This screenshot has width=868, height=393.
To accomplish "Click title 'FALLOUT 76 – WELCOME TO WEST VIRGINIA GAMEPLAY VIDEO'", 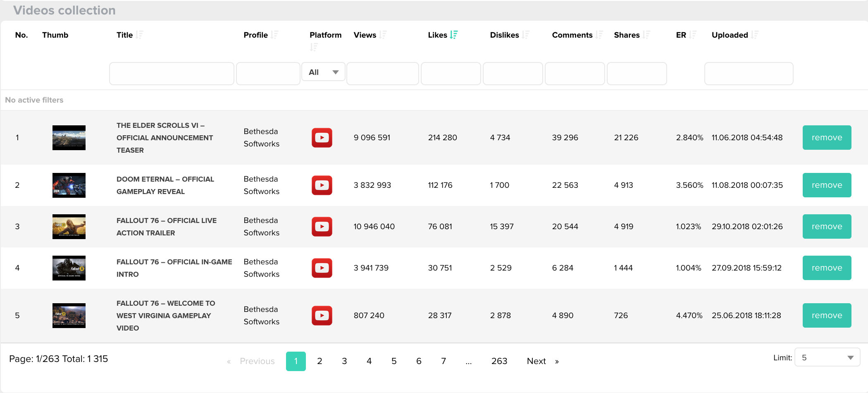I will [166, 316].
